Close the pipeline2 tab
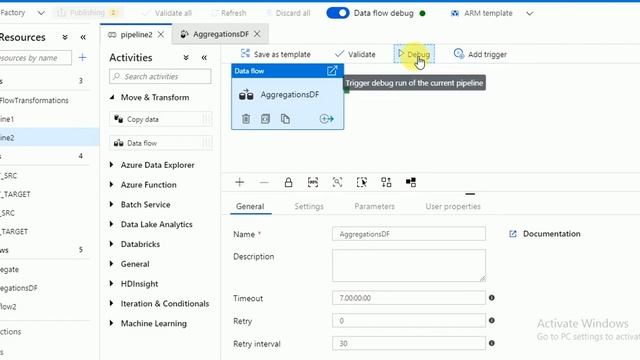640x360 pixels. [161, 35]
